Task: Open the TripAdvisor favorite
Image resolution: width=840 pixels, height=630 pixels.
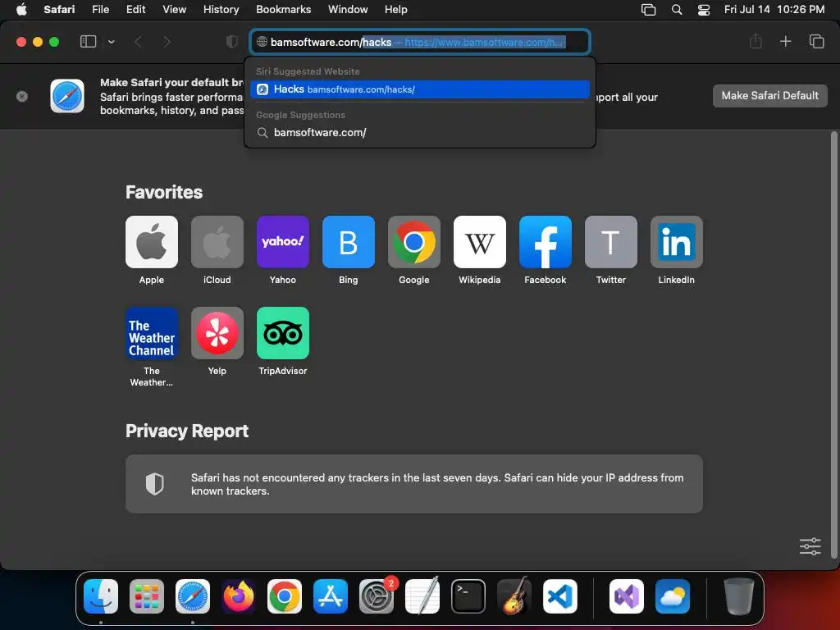Action: click(283, 333)
